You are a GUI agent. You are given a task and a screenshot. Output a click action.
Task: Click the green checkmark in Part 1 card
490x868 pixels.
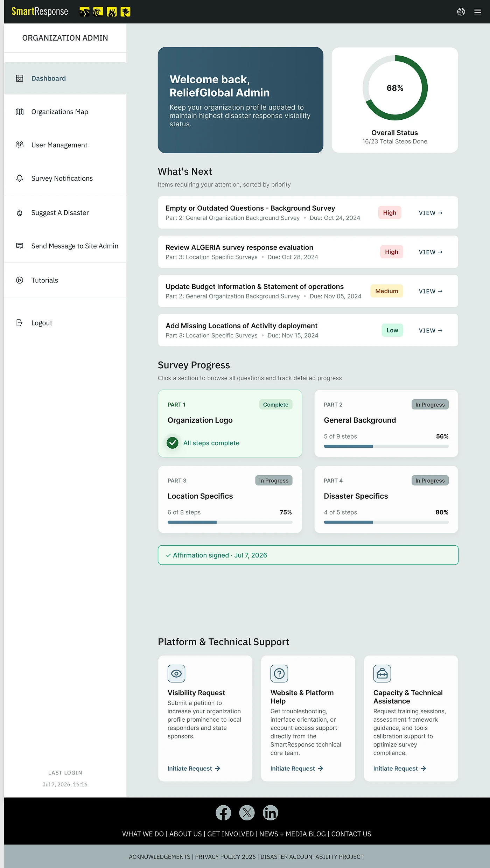(173, 443)
